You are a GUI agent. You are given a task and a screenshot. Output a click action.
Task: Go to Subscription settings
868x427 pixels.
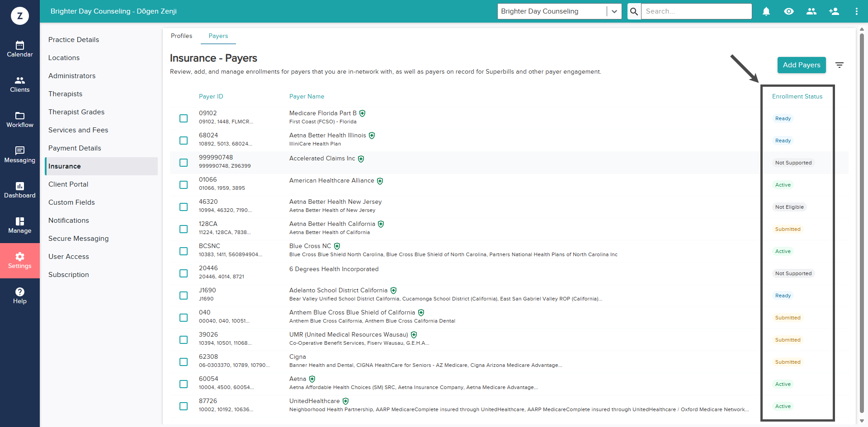coord(69,275)
